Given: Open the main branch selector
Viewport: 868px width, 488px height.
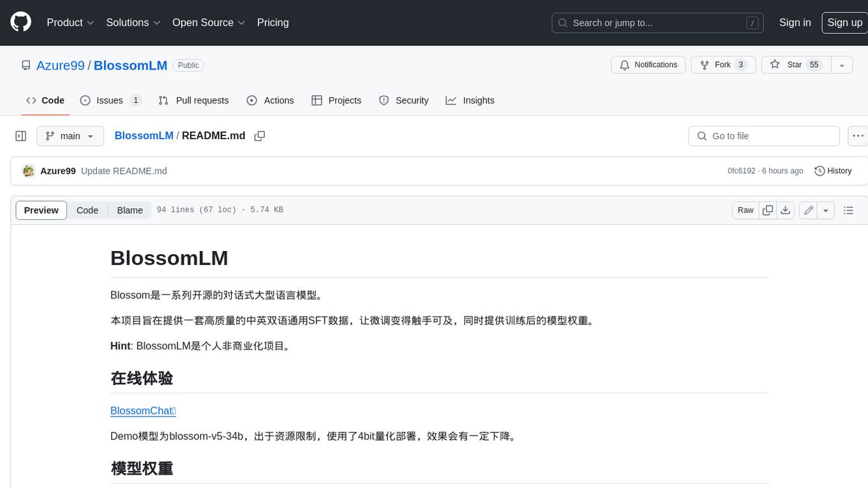Looking at the screenshot, I should click(x=70, y=136).
